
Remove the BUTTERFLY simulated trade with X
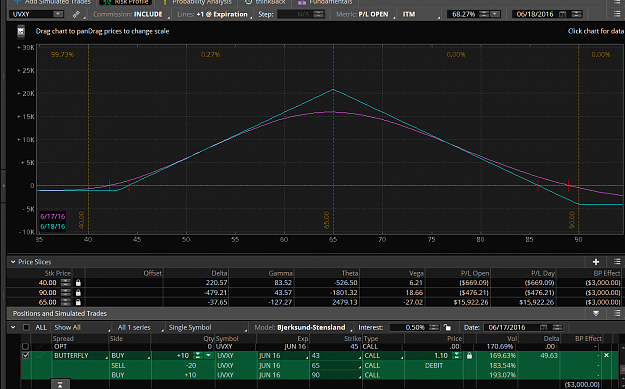(606, 355)
